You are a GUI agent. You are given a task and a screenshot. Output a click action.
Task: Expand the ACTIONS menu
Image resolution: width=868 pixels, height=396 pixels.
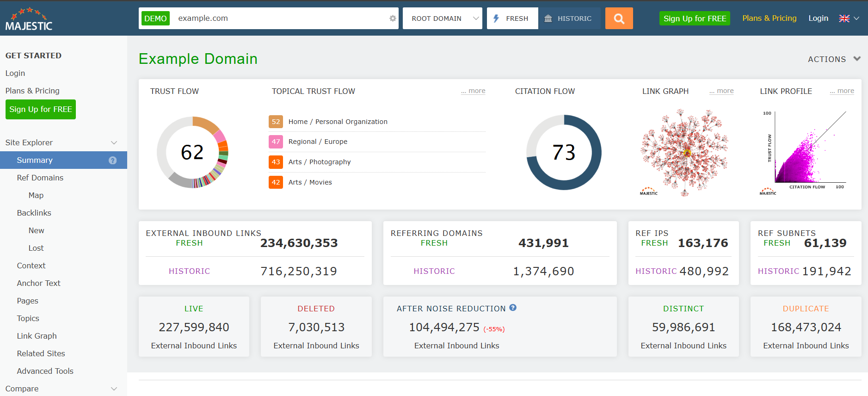[x=834, y=59]
